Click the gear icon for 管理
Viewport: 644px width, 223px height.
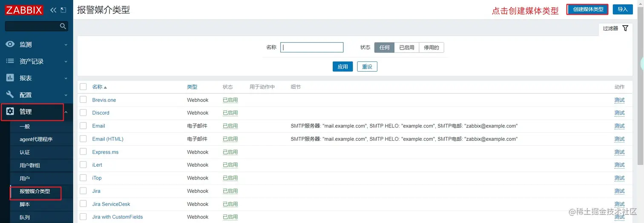click(x=10, y=112)
